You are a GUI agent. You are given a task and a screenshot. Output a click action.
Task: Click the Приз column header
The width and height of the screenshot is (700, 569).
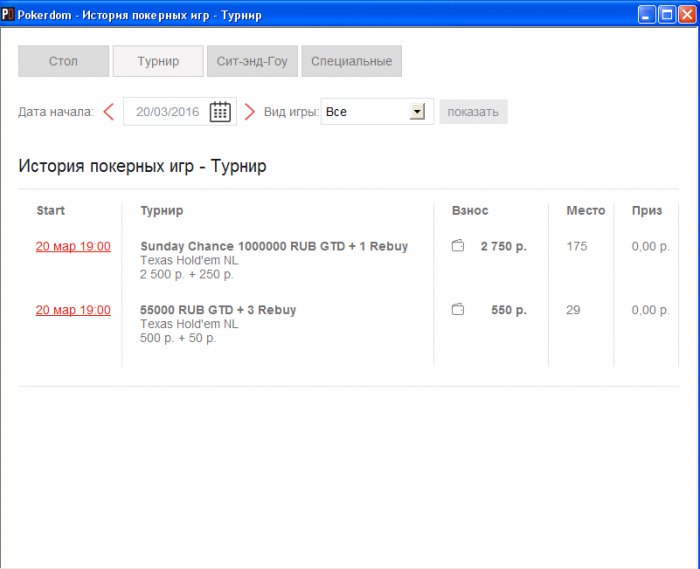647,211
